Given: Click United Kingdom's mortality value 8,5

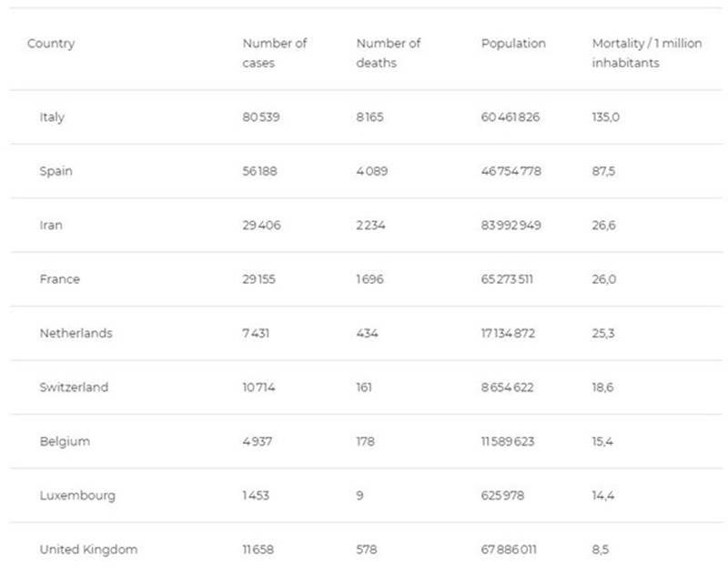Looking at the screenshot, I should point(601,550).
